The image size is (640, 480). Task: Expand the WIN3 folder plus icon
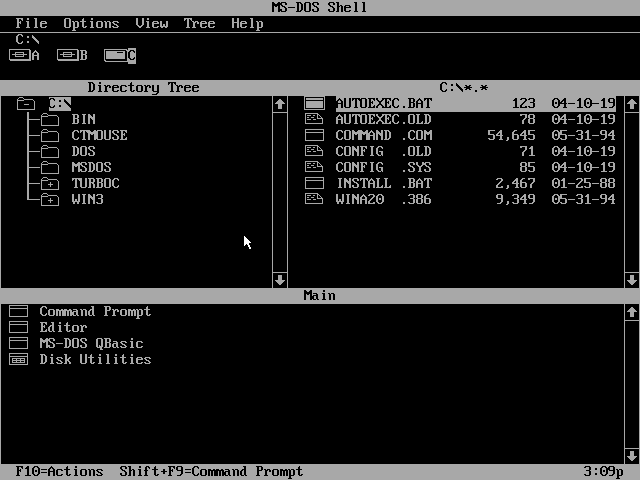tap(50, 200)
